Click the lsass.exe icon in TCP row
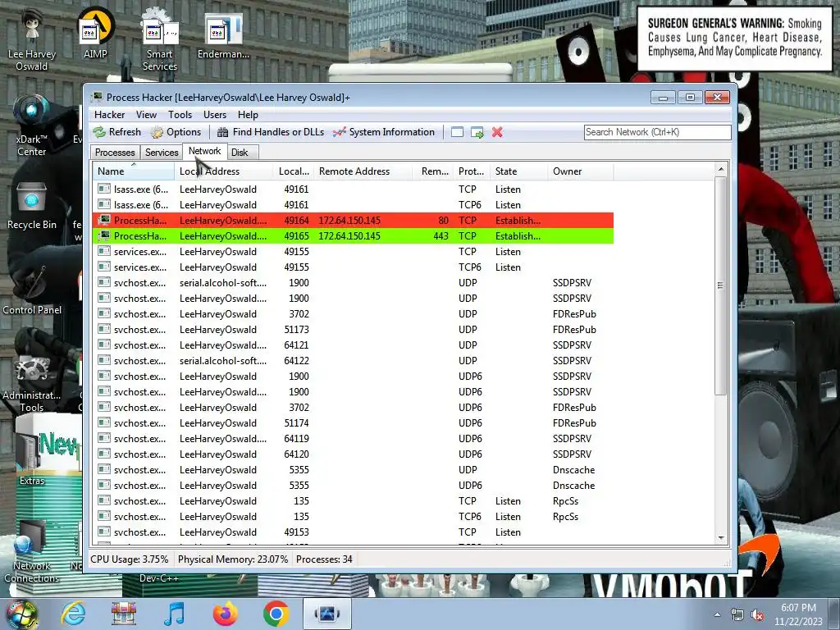This screenshot has width=840, height=630. [x=104, y=189]
